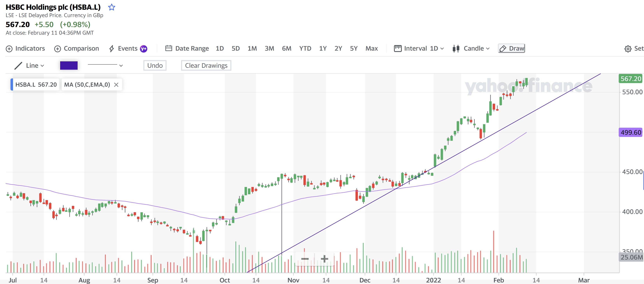This screenshot has height=284, width=644.
Task: Open Indicators plus icon
Action: pos(9,49)
